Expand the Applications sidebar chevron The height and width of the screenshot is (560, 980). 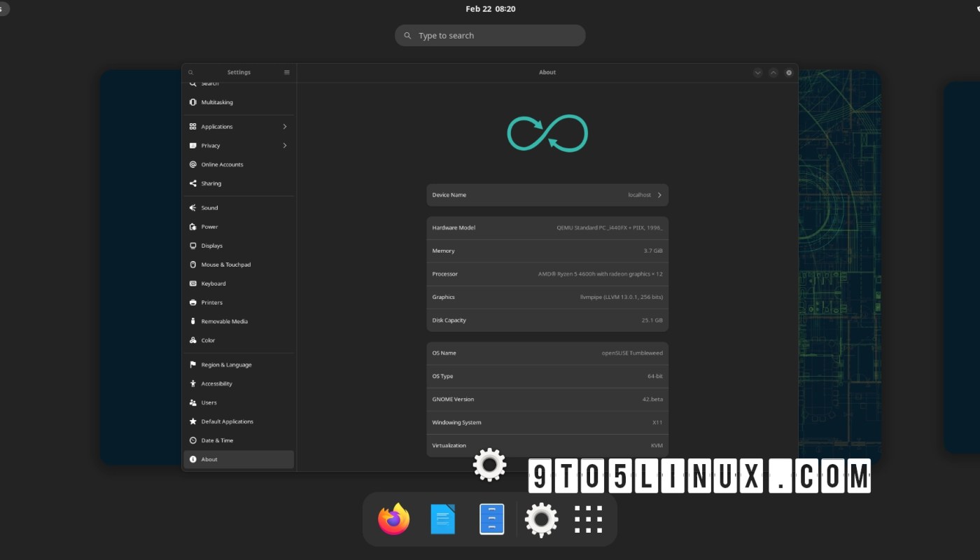tap(285, 127)
